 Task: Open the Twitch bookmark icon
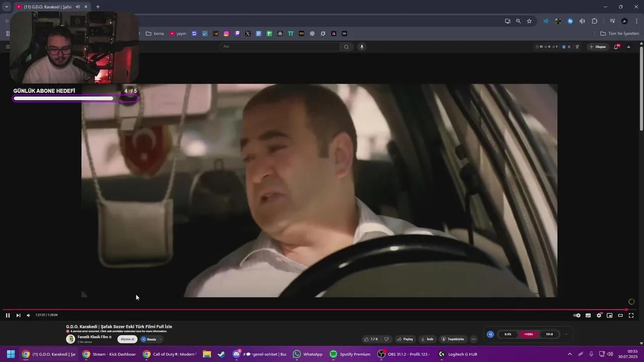click(x=237, y=34)
